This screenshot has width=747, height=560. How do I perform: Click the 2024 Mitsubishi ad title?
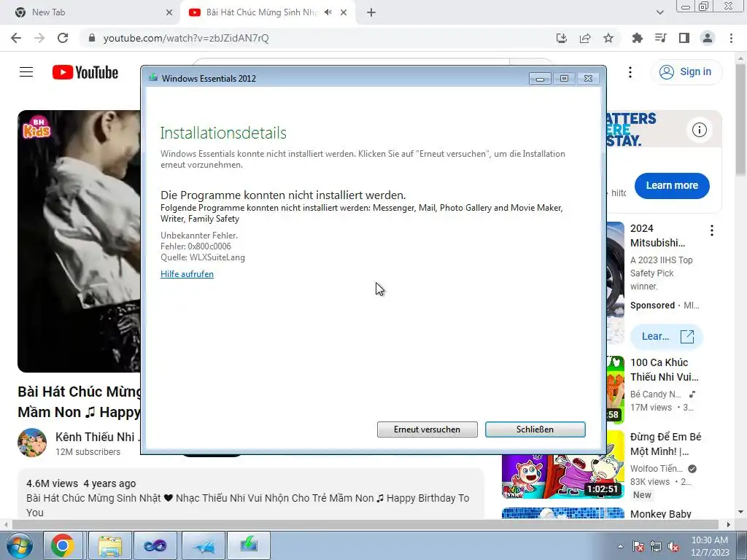[x=657, y=236]
